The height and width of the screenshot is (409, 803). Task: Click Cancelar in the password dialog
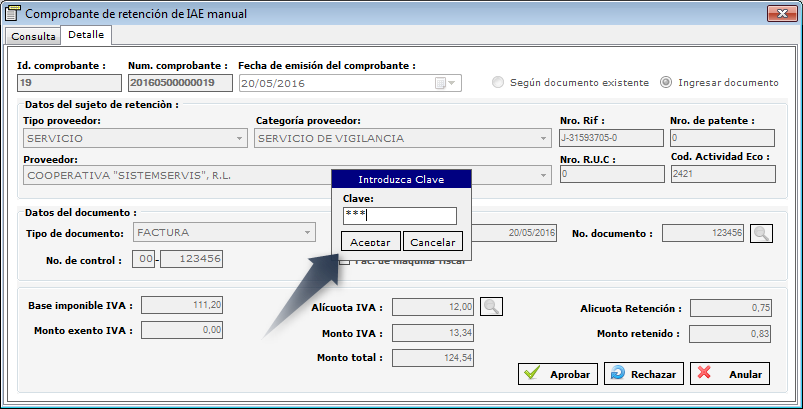click(433, 242)
